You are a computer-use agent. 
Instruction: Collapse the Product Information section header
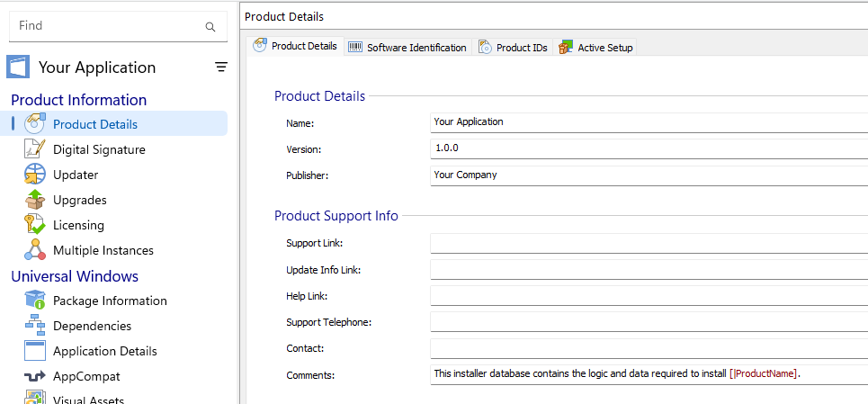click(x=78, y=100)
